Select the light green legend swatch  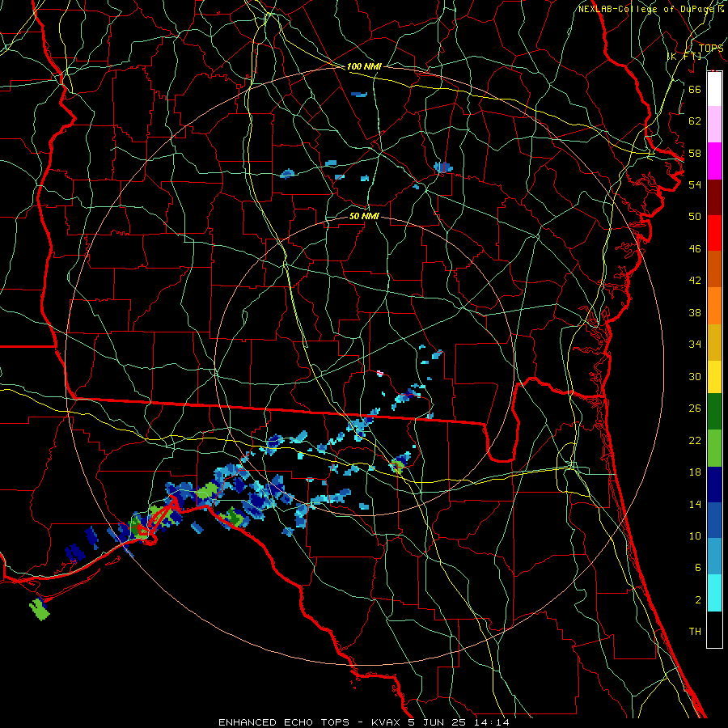pyautogui.click(x=714, y=447)
